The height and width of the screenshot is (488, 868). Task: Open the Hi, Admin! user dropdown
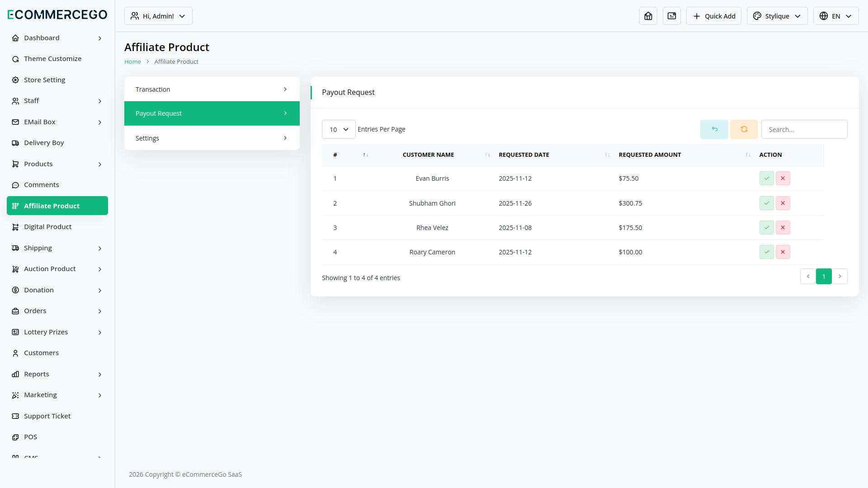click(158, 16)
